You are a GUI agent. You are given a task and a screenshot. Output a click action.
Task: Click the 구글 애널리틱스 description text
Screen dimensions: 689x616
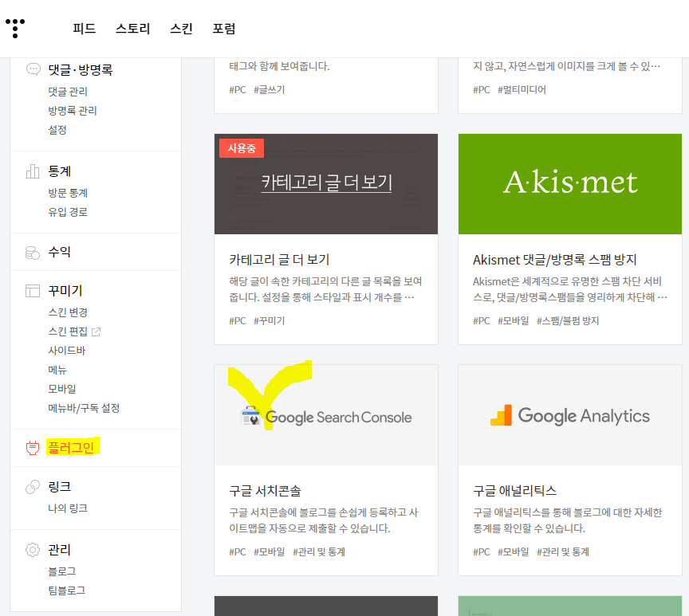point(567,520)
